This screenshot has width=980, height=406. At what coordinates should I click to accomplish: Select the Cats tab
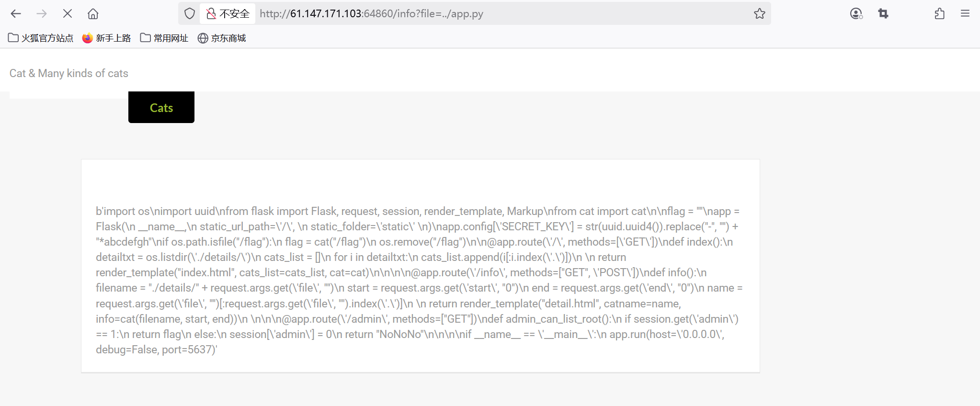coord(161,108)
